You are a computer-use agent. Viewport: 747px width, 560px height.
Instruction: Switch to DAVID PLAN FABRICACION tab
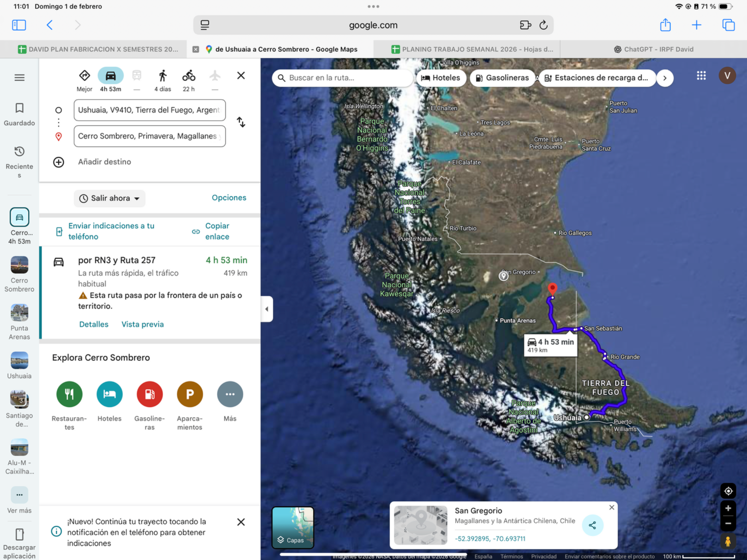point(98,49)
